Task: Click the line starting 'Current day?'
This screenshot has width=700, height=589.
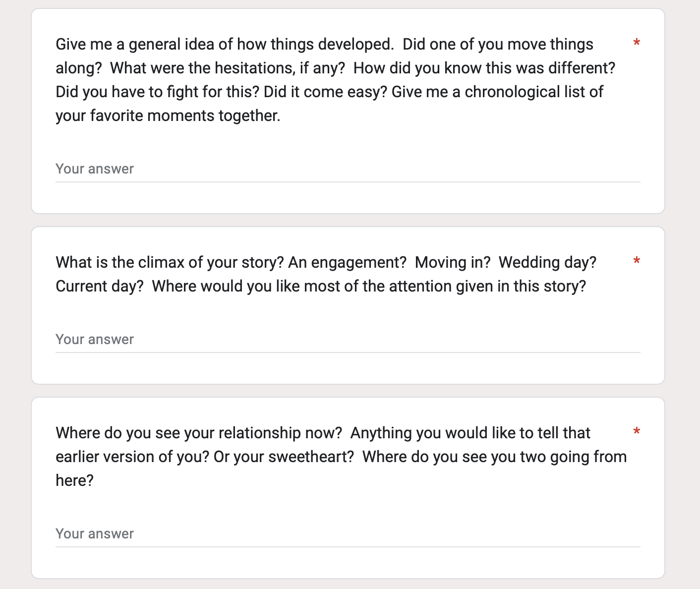Action: pos(321,287)
